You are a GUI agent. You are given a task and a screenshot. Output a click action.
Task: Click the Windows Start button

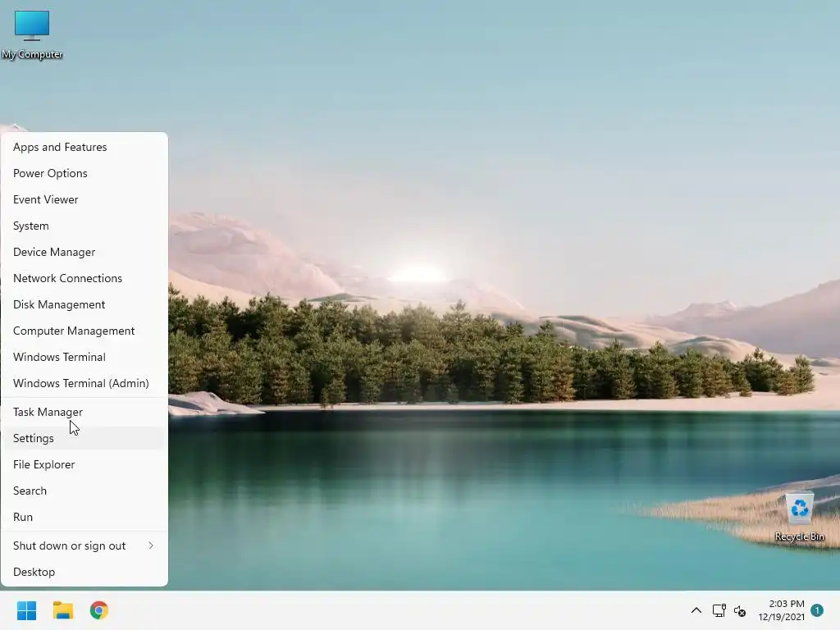point(27,610)
